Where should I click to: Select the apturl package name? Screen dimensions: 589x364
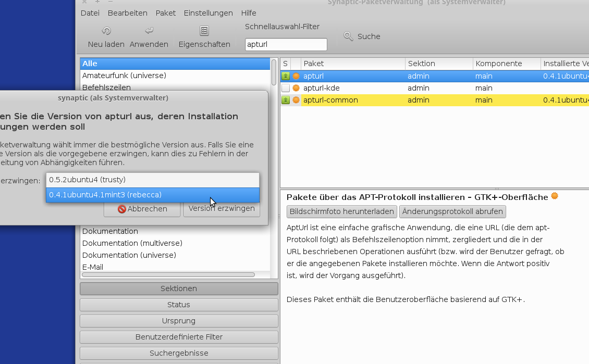(314, 76)
